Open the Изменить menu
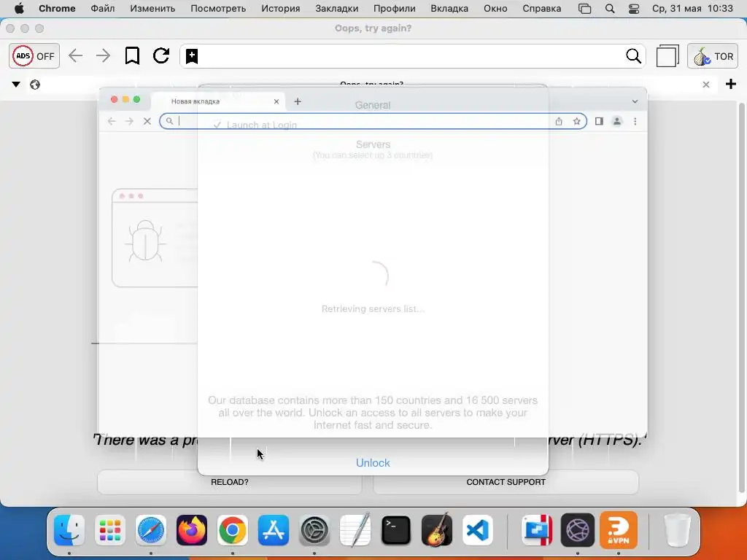747x560 pixels. (x=152, y=9)
